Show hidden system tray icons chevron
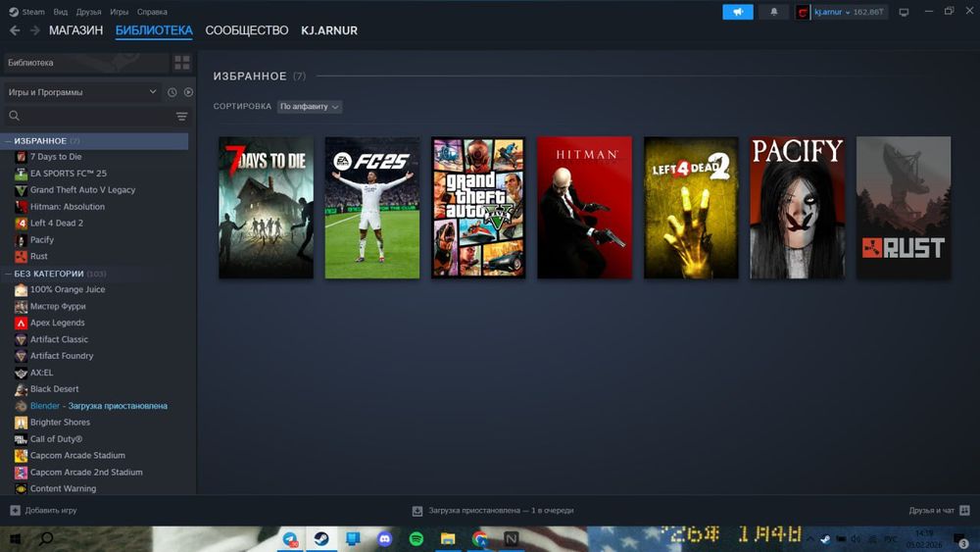Image resolution: width=980 pixels, height=552 pixels. pyautogui.click(x=810, y=539)
